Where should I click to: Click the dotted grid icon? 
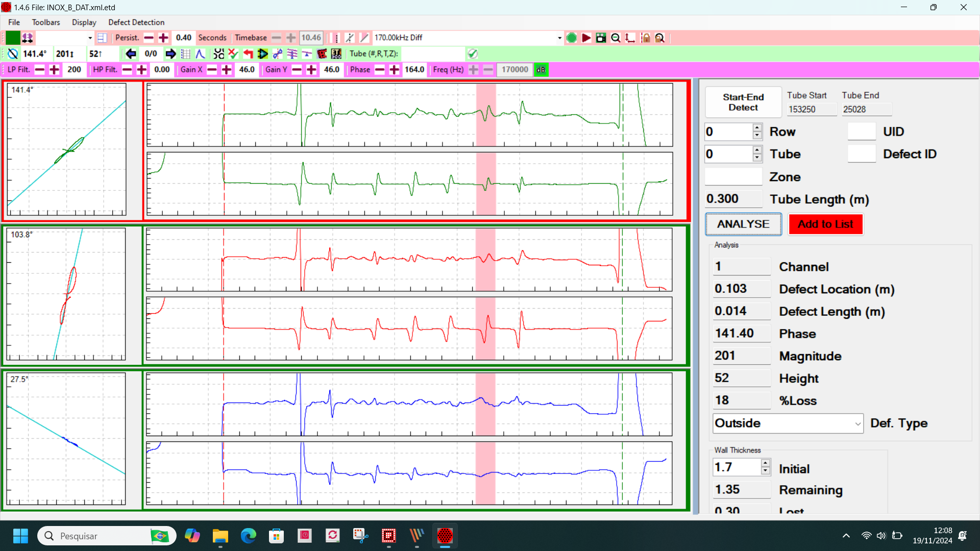pyautogui.click(x=186, y=54)
